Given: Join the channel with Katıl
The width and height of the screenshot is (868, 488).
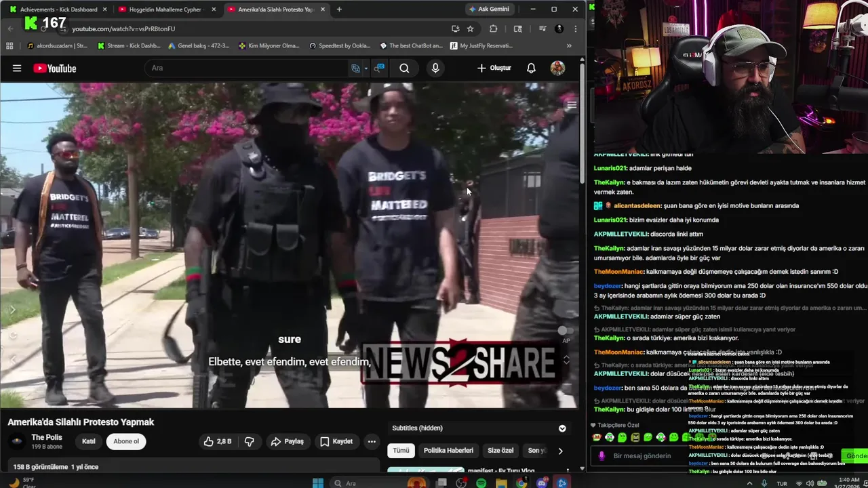Looking at the screenshot, I should (x=89, y=441).
